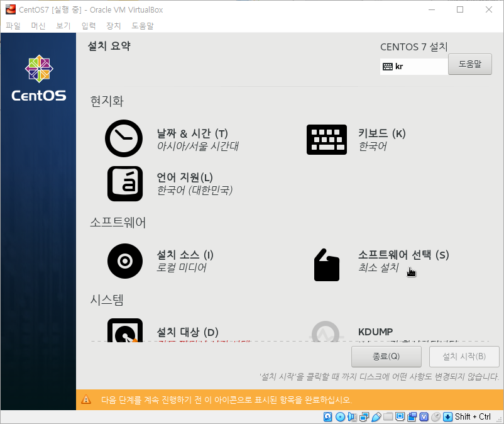This screenshot has height=424, width=504.
Task: Click the kr keyboard layout indicator
Action: pos(414,67)
